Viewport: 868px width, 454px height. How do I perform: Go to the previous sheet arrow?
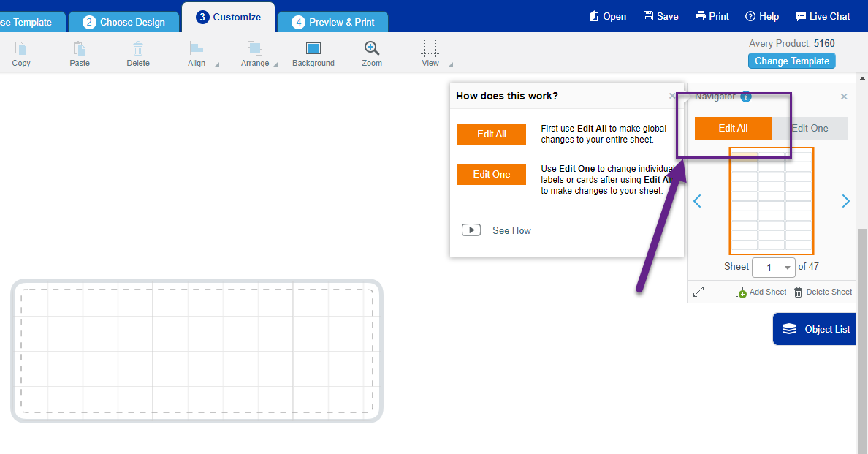[x=698, y=201]
